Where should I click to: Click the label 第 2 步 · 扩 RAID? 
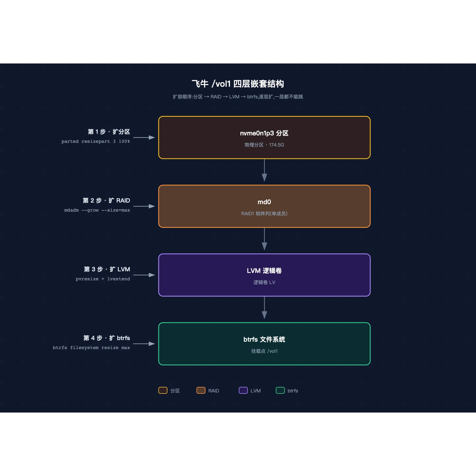tap(106, 200)
